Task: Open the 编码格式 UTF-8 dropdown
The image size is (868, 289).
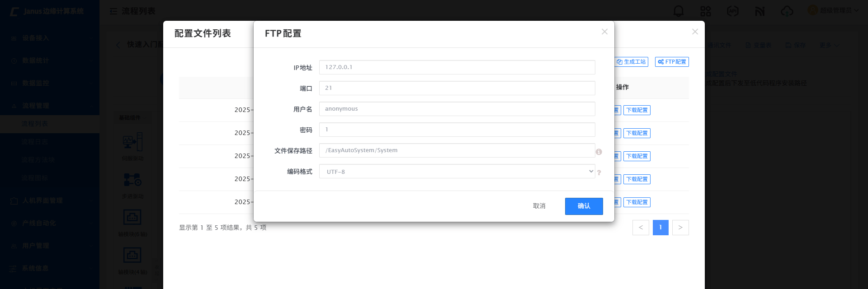Action: click(x=457, y=172)
